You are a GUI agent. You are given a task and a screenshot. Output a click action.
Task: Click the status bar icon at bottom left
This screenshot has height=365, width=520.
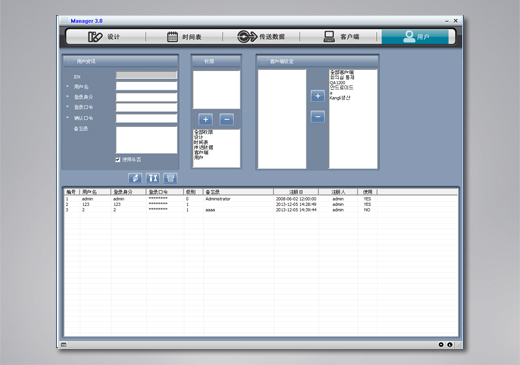point(64,345)
